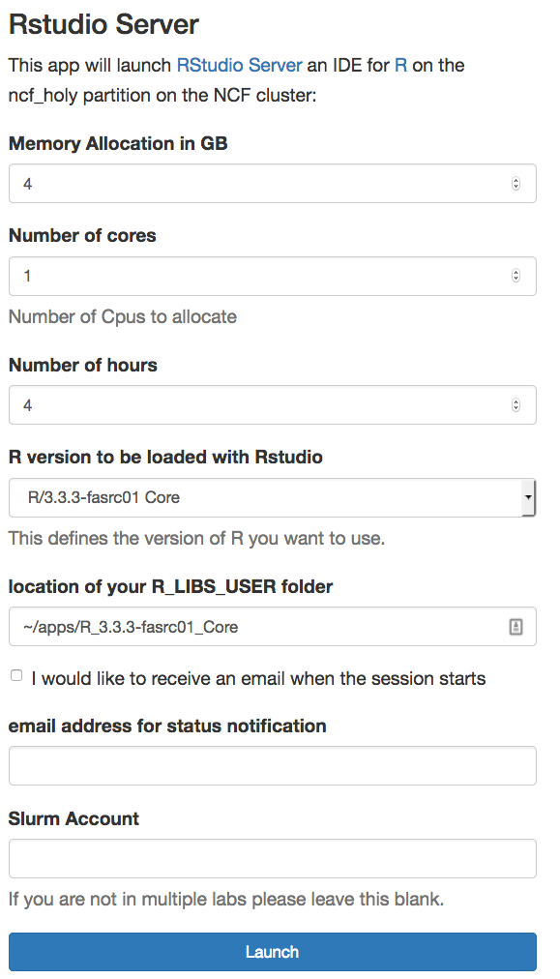This screenshot has height=979, width=560.
Task: Click the stepper arrows in Memory Allocation field
Action: (x=516, y=184)
